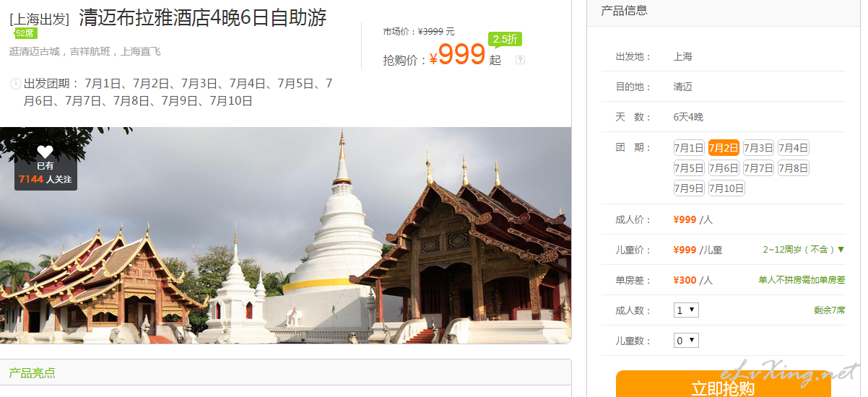
Task: Expand the child age note green arrow
Action: pyautogui.click(x=841, y=250)
